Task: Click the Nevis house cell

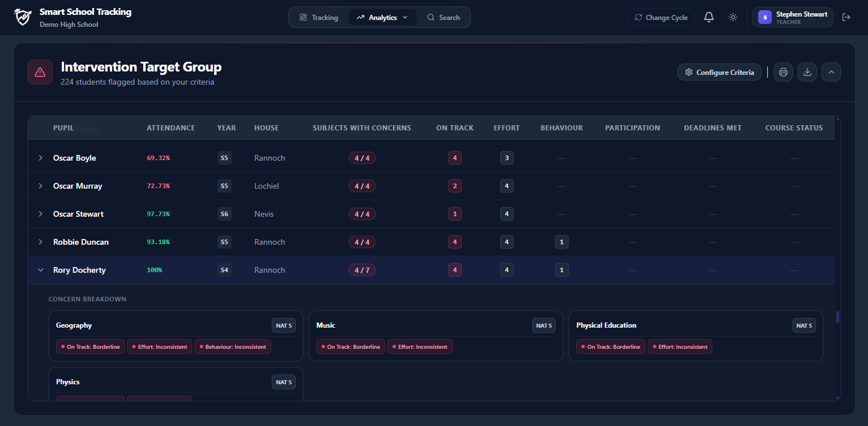Action: (x=264, y=214)
